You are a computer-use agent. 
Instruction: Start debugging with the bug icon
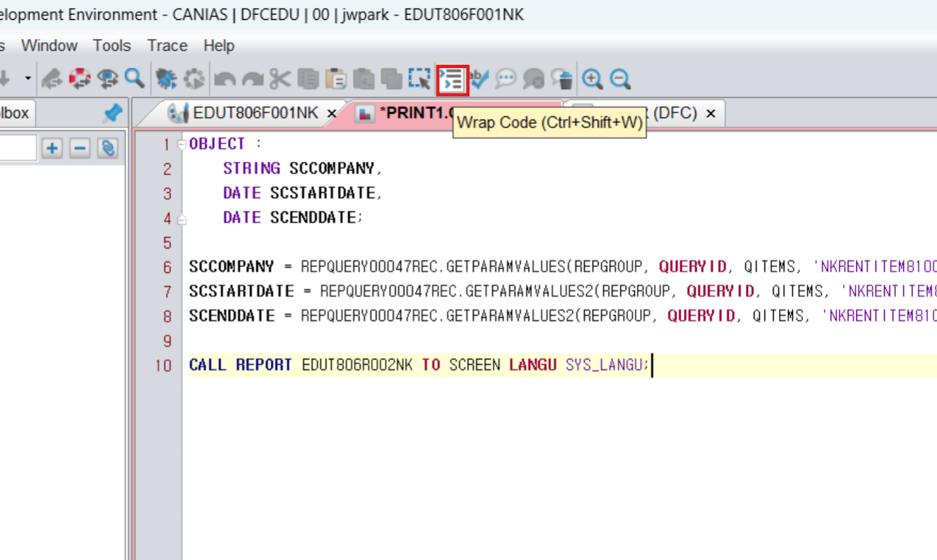(x=166, y=79)
